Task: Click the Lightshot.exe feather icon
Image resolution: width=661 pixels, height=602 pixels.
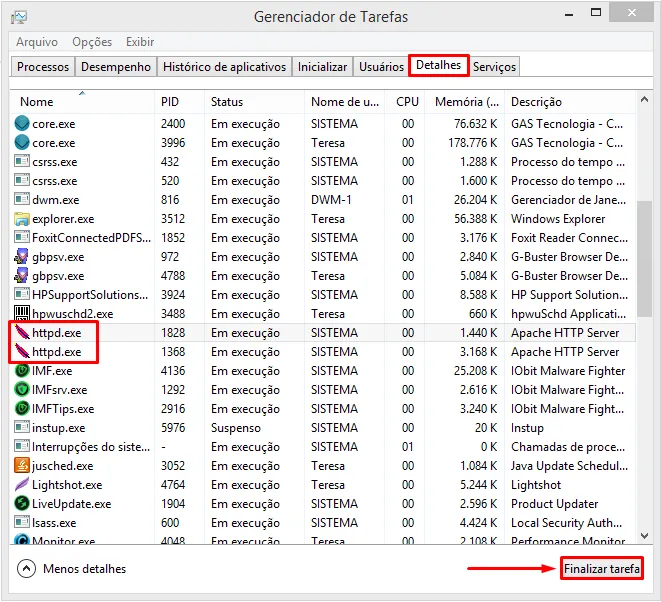Action: [x=21, y=484]
